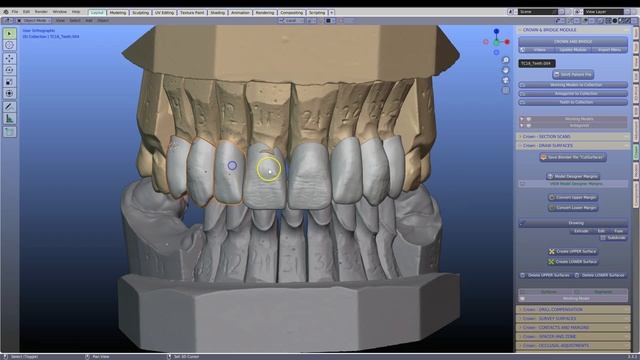Click the pan view hand icon

point(506,70)
